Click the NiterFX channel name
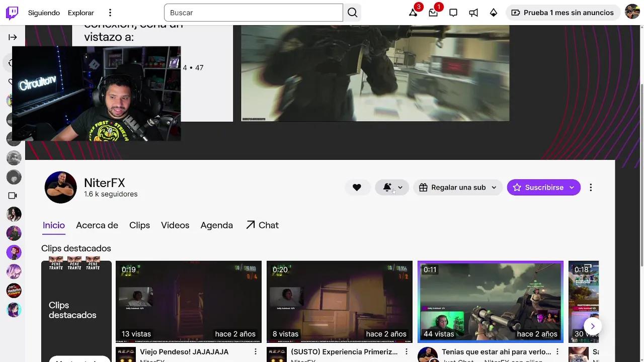644x362 pixels. (105, 183)
